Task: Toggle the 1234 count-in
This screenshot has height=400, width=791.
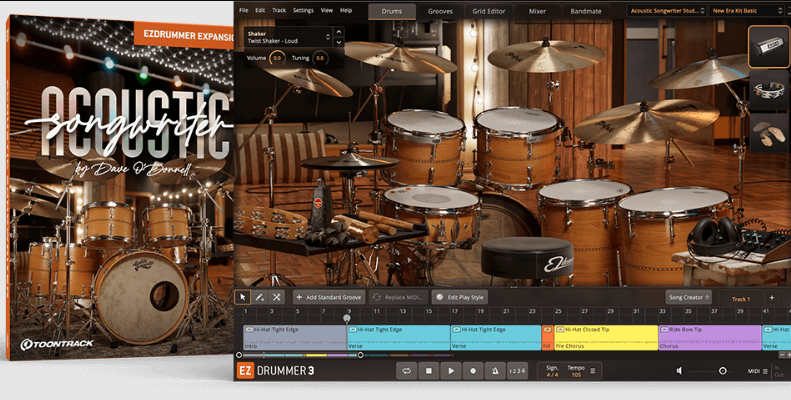Action: pos(517,371)
